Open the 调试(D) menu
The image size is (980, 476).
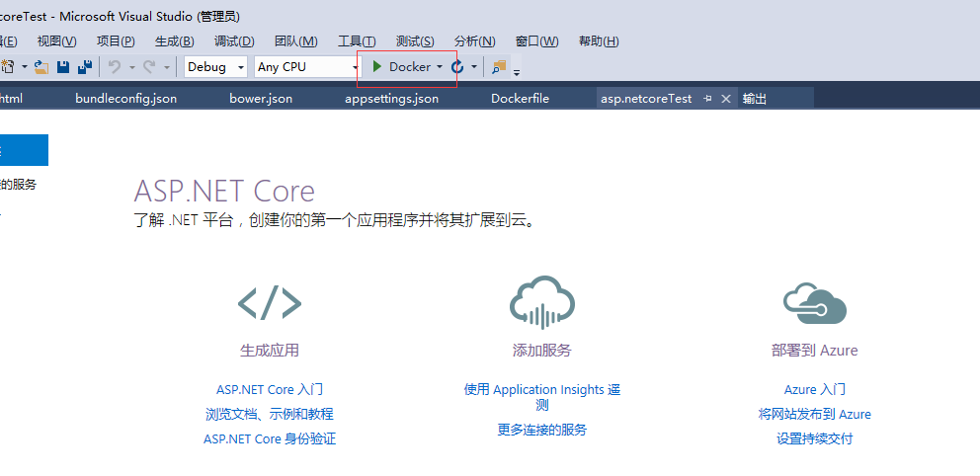coord(234,41)
